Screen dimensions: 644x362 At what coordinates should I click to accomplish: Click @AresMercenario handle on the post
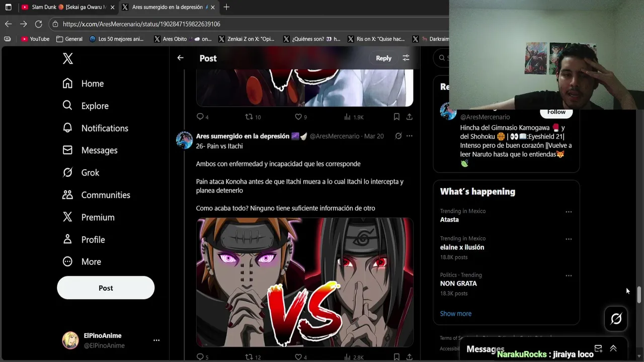point(335,136)
